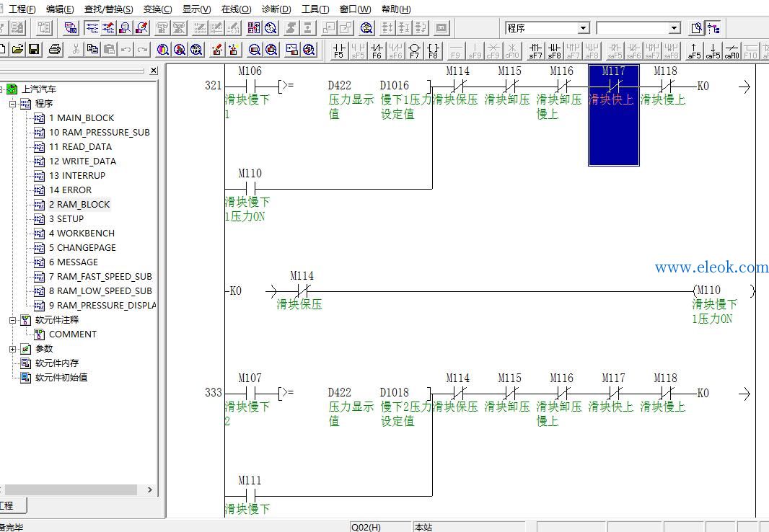
Task: Click magnifier icon left of 程序 combo box
Action: click(x=366, y=27)
